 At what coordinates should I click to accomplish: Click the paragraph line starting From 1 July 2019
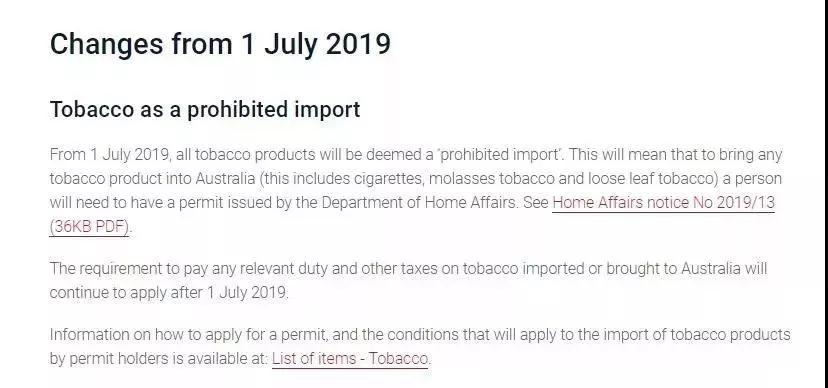416,155
